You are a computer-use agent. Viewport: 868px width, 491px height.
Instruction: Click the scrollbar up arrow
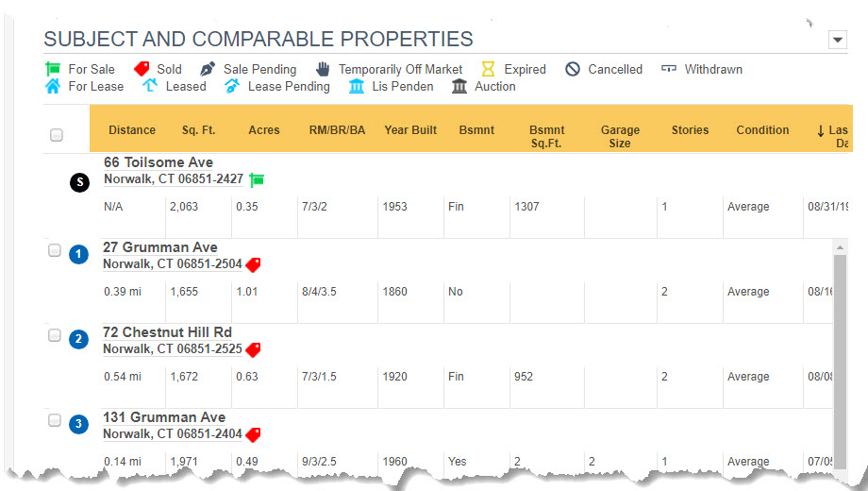pos(840,247)
